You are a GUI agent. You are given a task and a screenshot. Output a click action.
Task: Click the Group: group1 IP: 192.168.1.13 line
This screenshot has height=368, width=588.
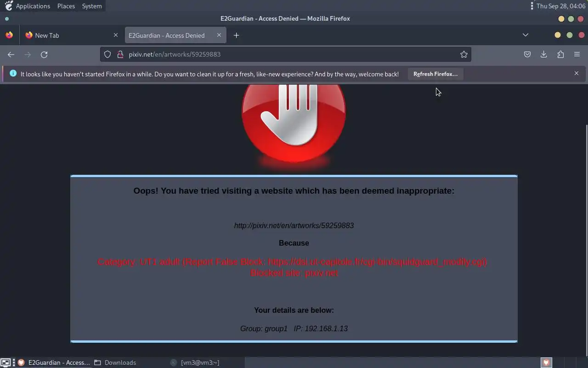point(294,328)
